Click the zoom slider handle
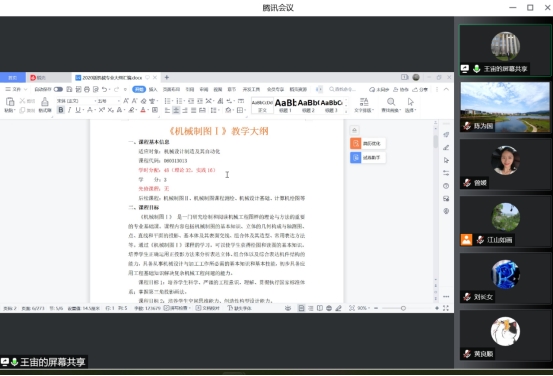This screenshot has width=553, height=376. tap(403, 308)
